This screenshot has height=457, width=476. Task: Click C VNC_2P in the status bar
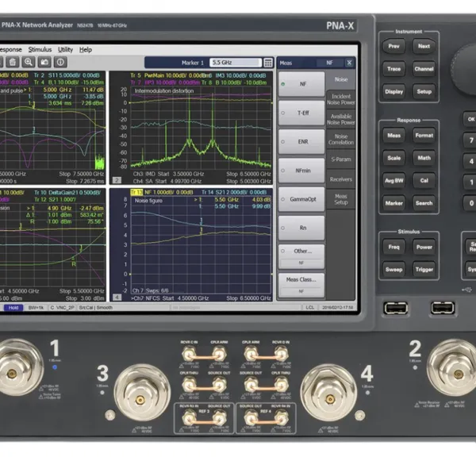(x=62, y=308)
